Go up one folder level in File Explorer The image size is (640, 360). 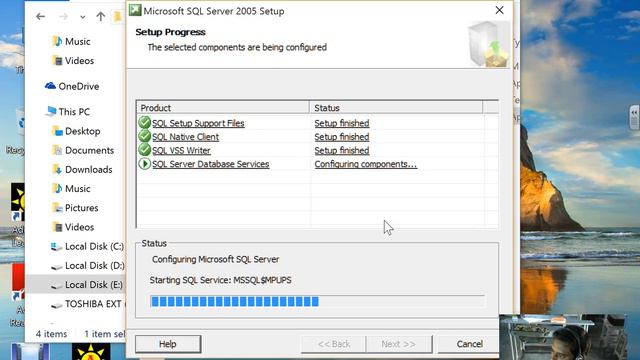coord(100,16)
